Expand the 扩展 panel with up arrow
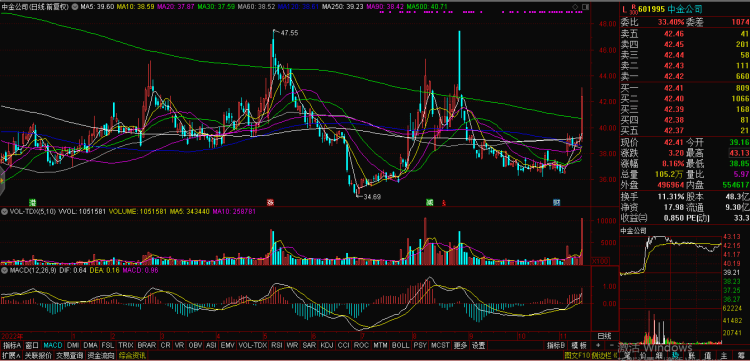The height and width of the screenshot is (361, 750). [x=11, y=355]
